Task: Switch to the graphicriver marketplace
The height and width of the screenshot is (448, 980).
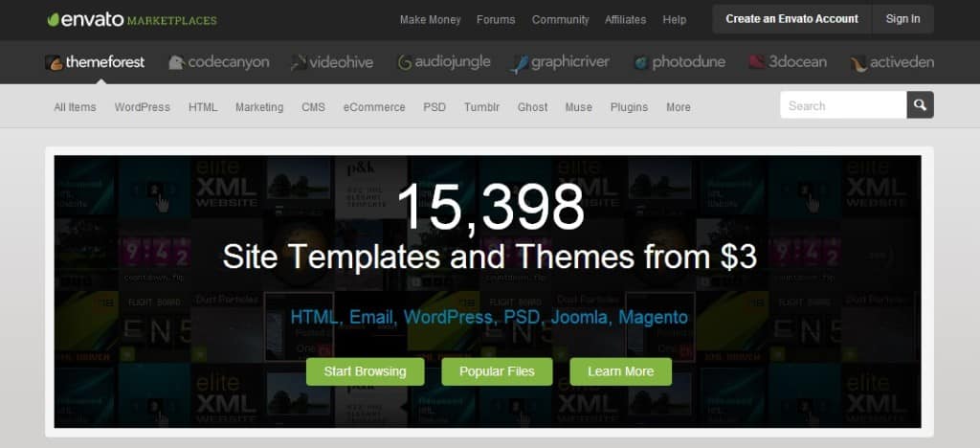Action: tap(560, 62)
